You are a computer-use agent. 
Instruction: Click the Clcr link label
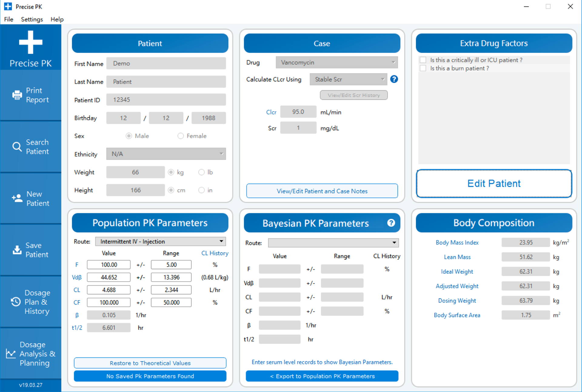point(271,112)
